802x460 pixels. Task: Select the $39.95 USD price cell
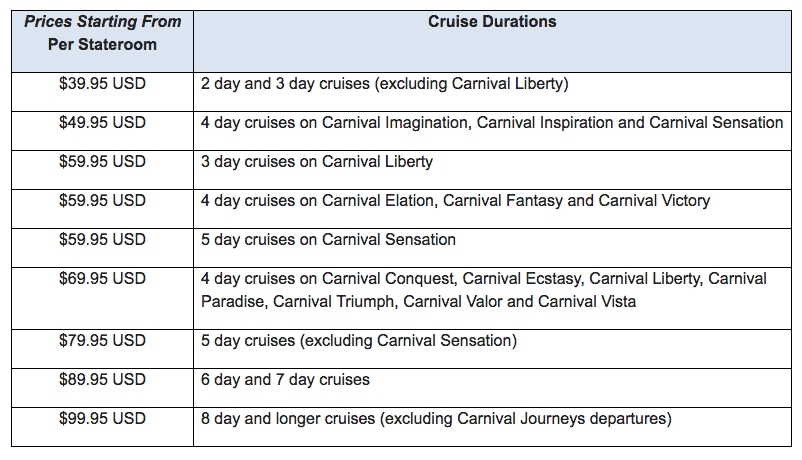tap(102, 83)
